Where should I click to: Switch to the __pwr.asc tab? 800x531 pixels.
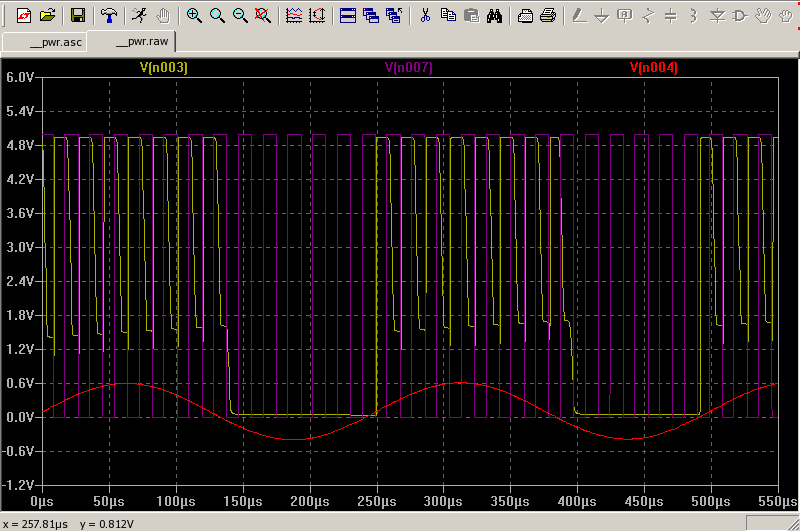coord(45,42)
